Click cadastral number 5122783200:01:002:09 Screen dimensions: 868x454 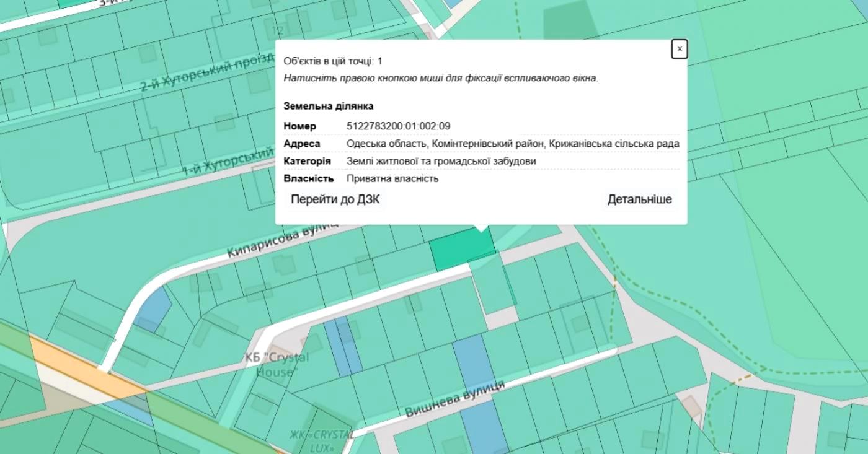click(x=398, y=126)
